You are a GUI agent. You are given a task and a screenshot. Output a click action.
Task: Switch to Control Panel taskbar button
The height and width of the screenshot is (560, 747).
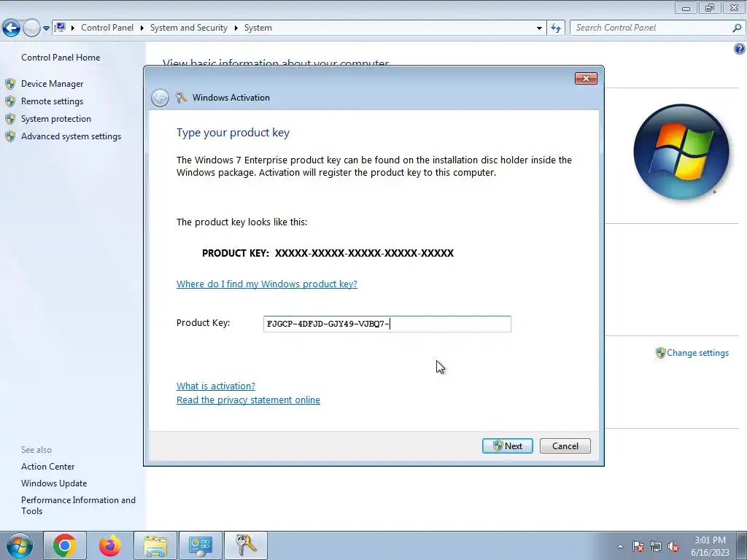(x=201, y=545)
